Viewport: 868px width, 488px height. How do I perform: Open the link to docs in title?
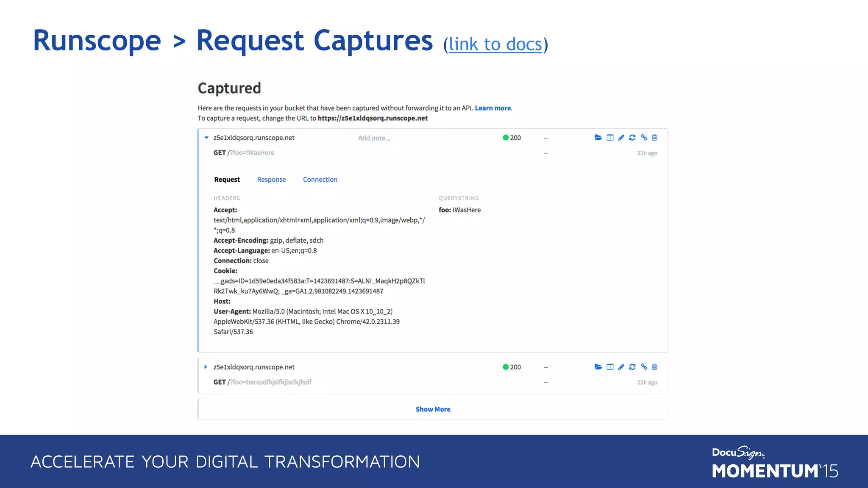[x=495, y=44]
